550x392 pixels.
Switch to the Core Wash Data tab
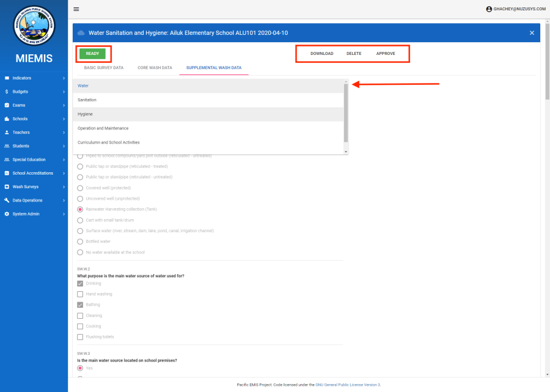coord(155,68)
